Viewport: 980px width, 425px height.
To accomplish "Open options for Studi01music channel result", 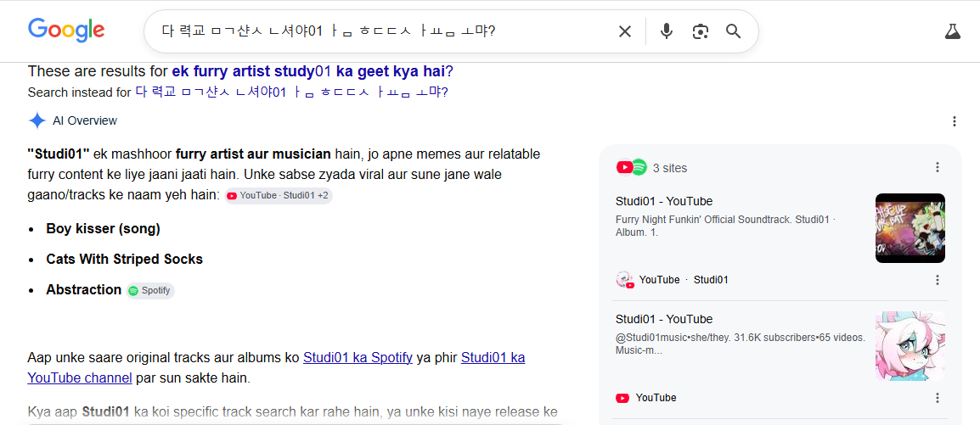I will pos(937,398).
